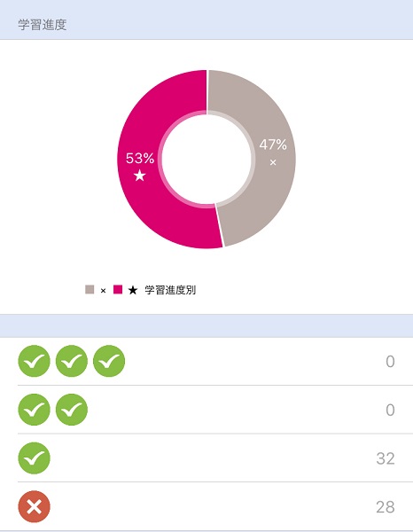Click third green check in three-check row

click(x=109, y=361)
